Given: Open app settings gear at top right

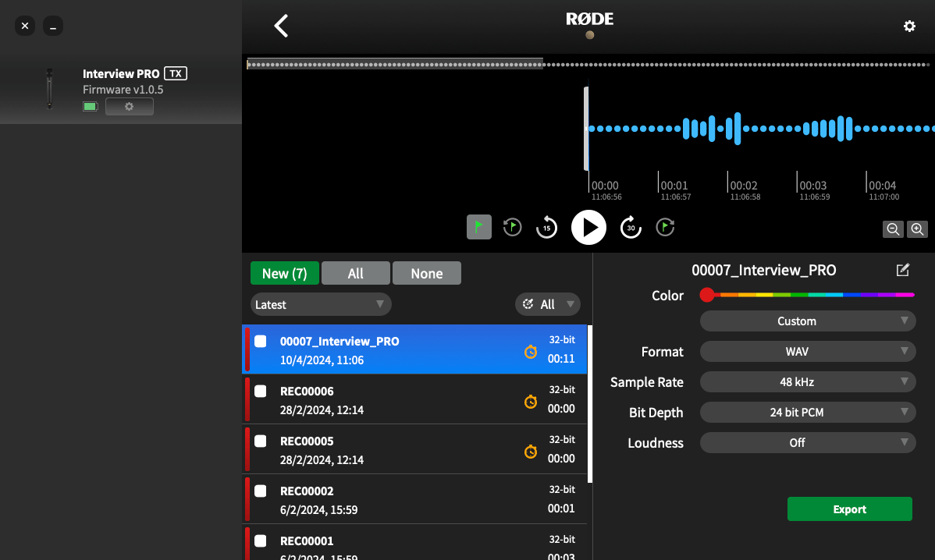Looking at the screenshot, I should (x=908, y=27).
